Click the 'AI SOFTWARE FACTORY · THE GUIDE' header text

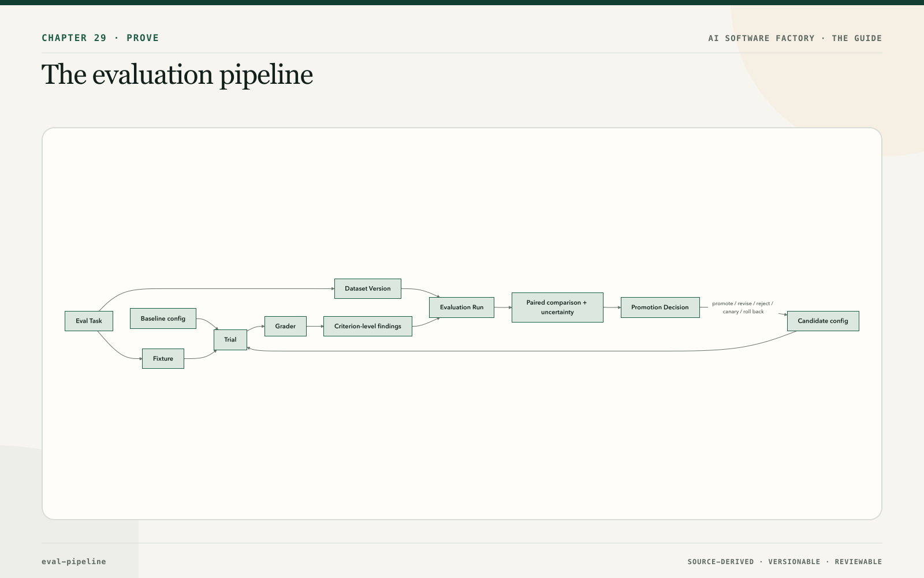tap(795, 38)
